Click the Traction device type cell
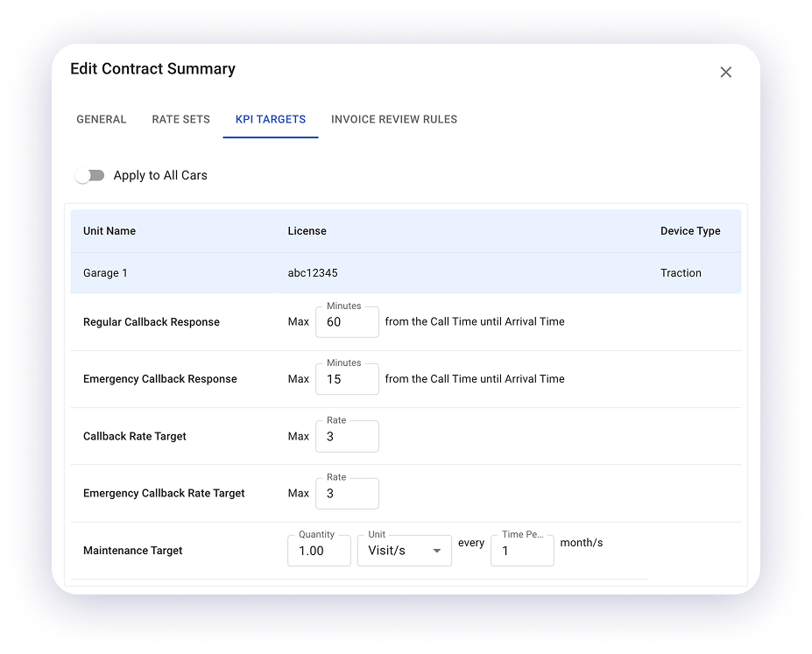Viewport: 812px width, 654px height. tap(681, 273)
